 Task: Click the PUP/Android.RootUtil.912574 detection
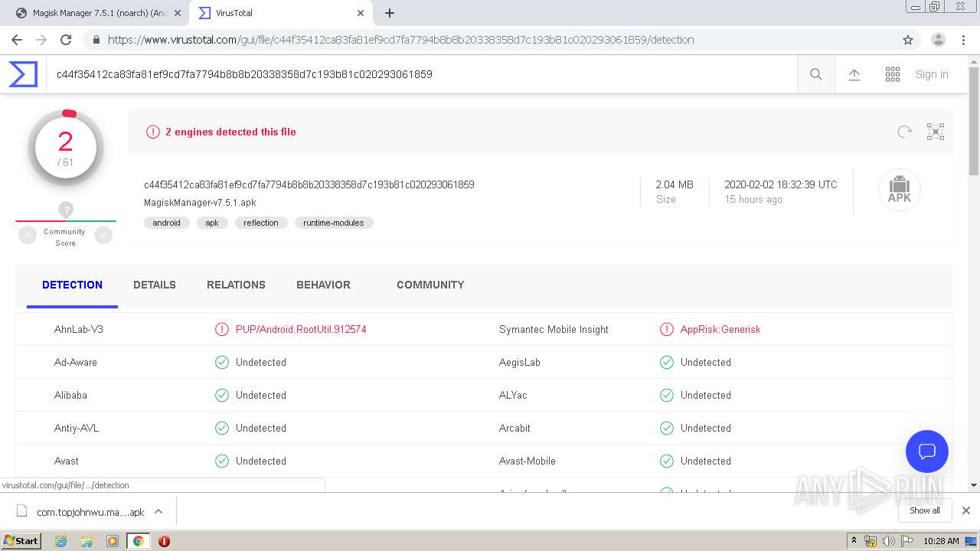point(301,329)
